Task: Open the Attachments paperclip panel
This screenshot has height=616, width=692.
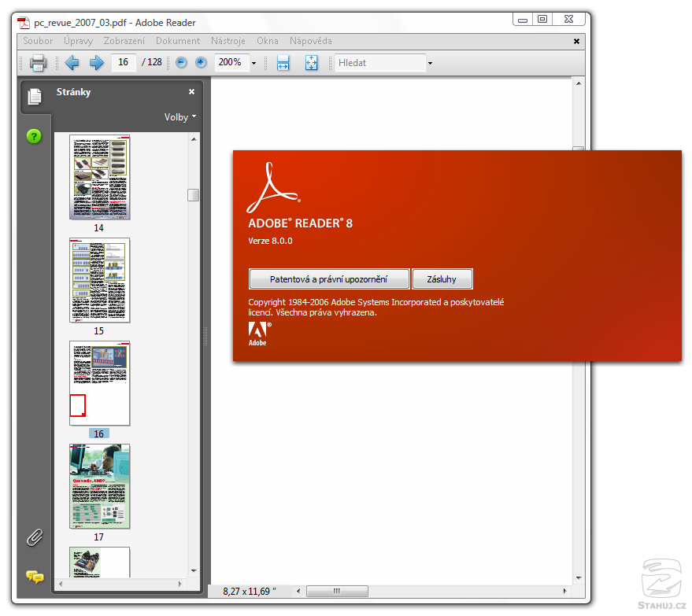Action: [x=35, y=537]
